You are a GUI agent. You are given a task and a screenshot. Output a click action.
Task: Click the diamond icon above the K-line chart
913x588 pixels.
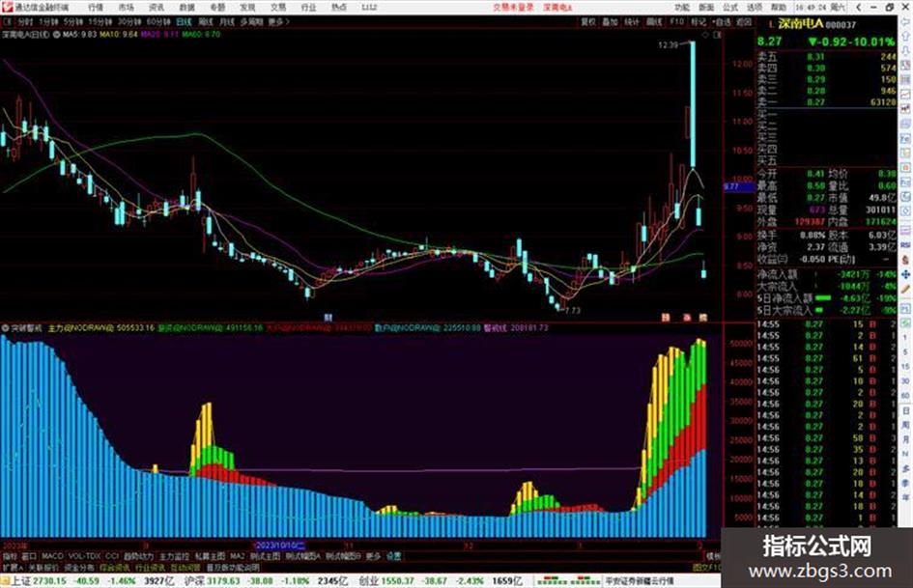point(705,35)
